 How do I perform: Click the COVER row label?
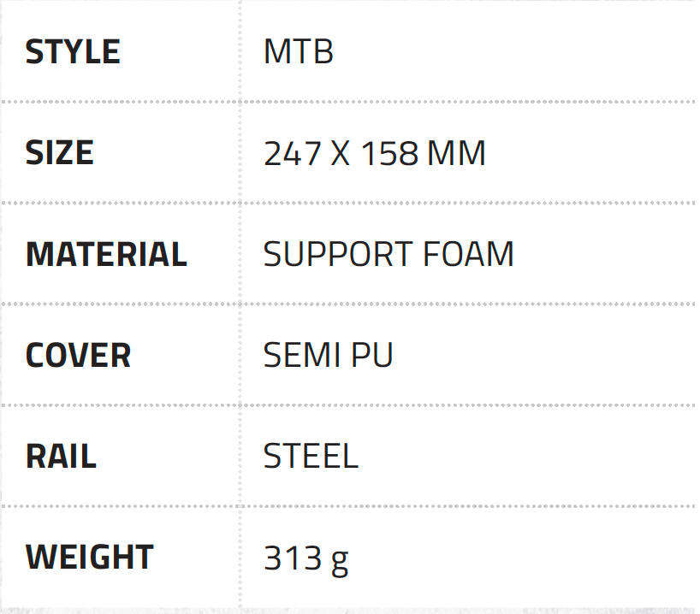(78, 356)
